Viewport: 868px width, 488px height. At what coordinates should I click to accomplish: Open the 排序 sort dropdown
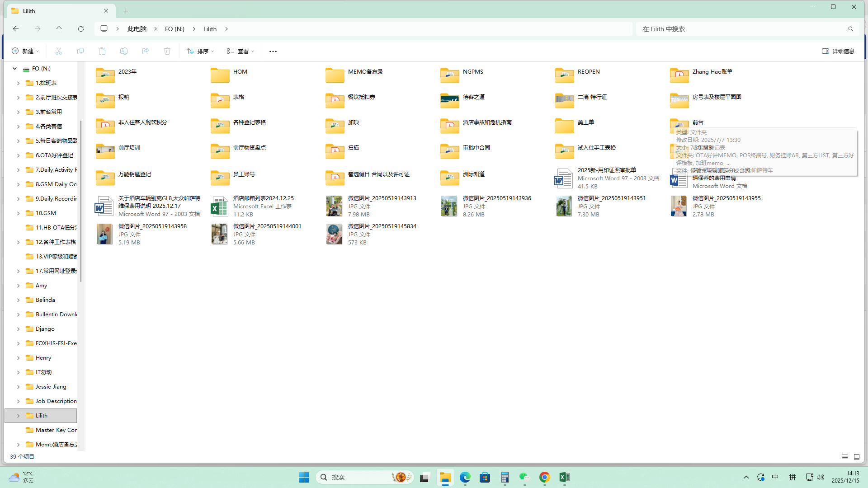[x=200, y=51]
